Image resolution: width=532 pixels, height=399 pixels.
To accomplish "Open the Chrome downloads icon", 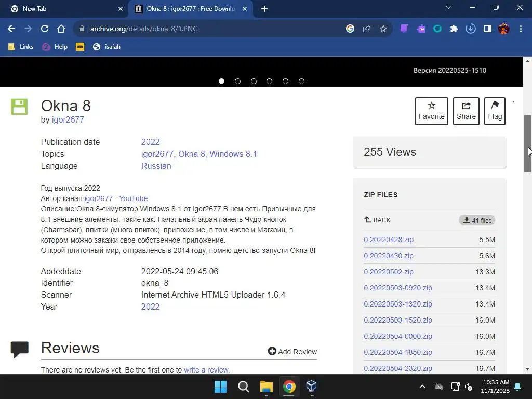I will coord(471,29).
